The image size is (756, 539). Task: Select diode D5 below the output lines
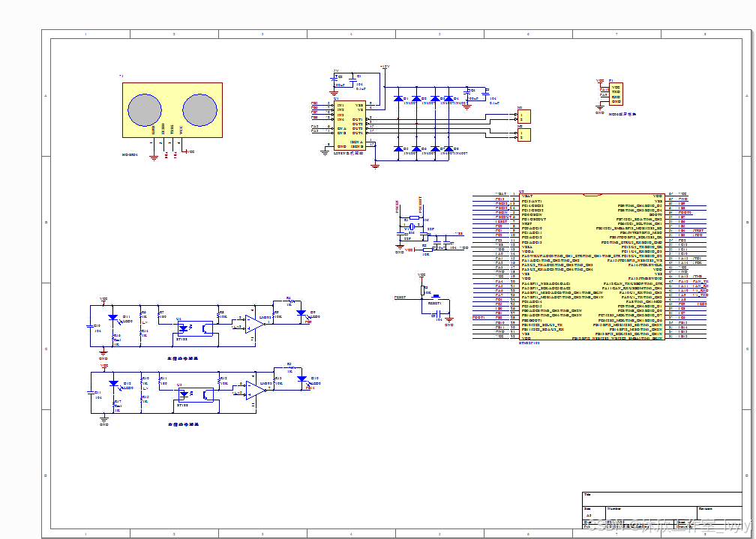point(398,149)
